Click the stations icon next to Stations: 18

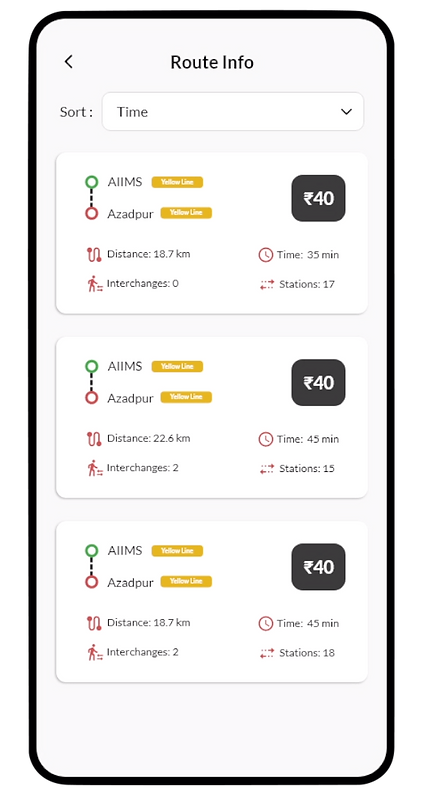coord(267,654)
